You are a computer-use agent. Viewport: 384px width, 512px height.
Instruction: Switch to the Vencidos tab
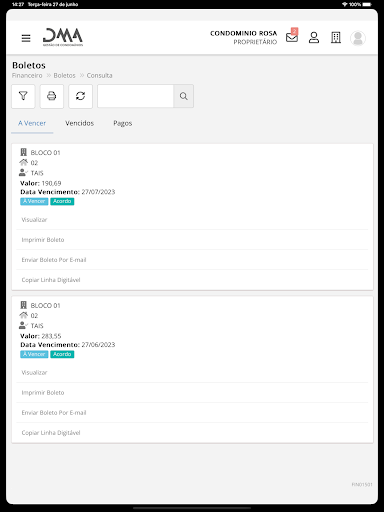coord(79,123)
